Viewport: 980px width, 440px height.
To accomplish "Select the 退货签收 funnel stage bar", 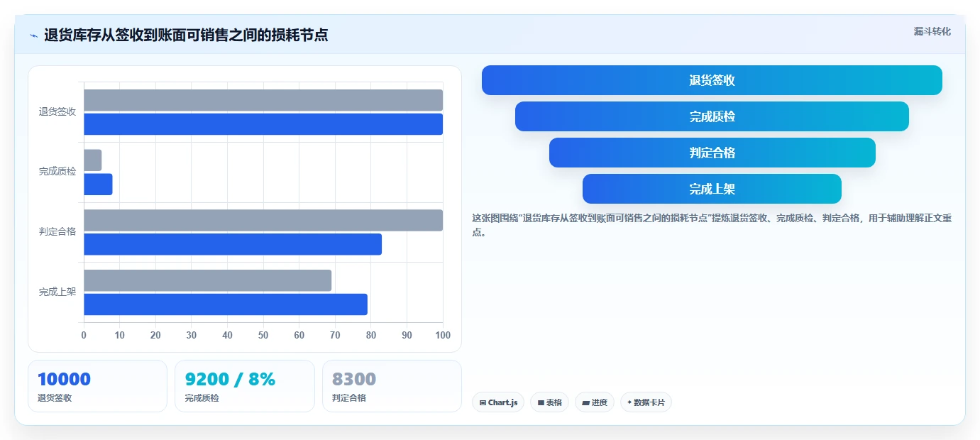I will [712, 80].
